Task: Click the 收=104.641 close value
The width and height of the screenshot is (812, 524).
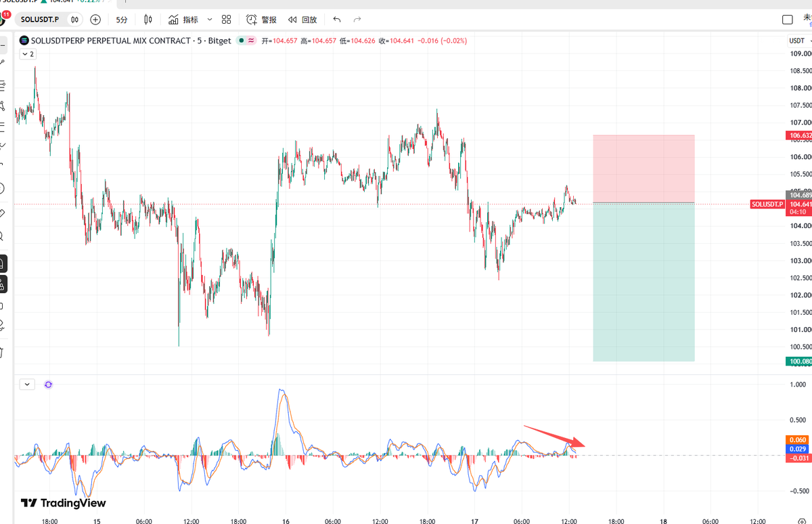Action: pyautogui.click(x=397, y=41)
